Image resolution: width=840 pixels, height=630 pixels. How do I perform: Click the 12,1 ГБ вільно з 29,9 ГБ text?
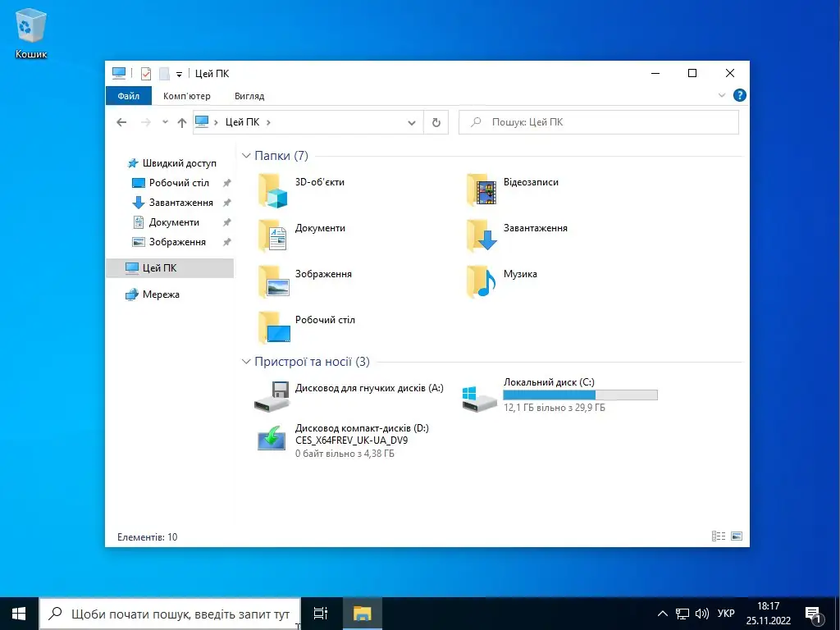pyautogui.click(x=555, y=408)
